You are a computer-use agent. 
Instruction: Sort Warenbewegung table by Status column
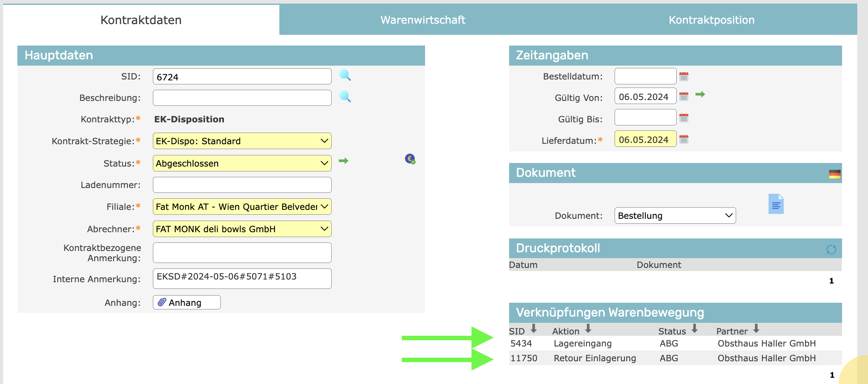[694, 330]
